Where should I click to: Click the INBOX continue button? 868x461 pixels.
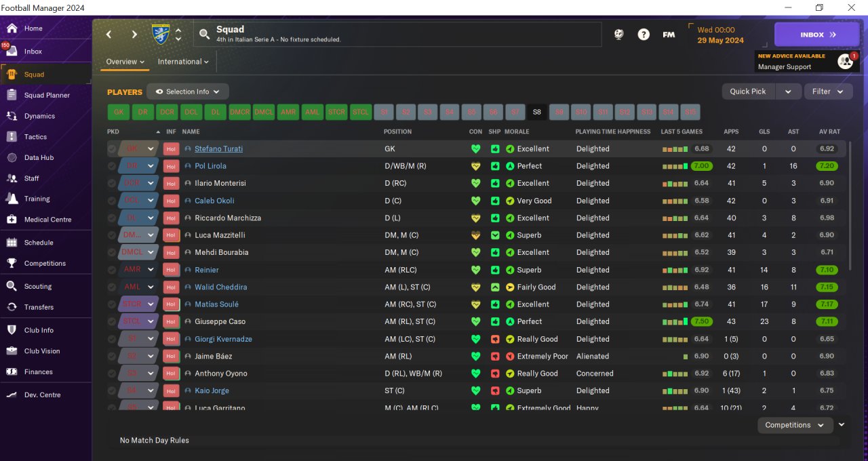click(x=816, y=35)
